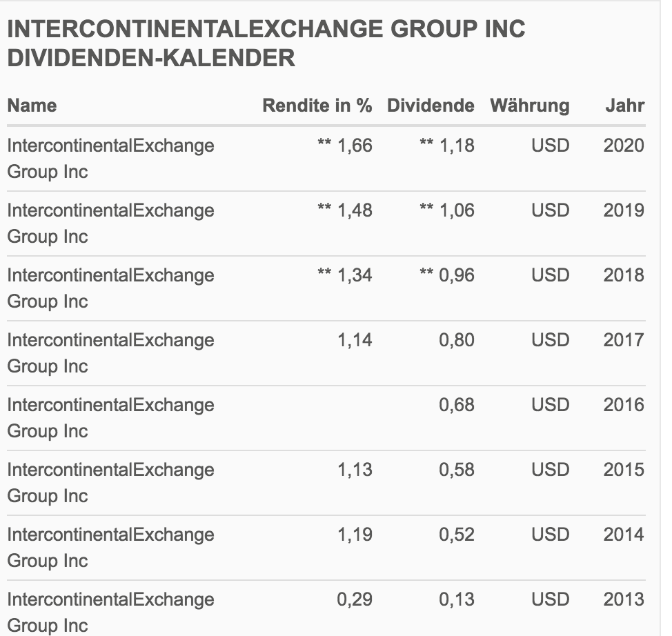
Task: Click the 1,34 yield value
Action: click(355, 275)
